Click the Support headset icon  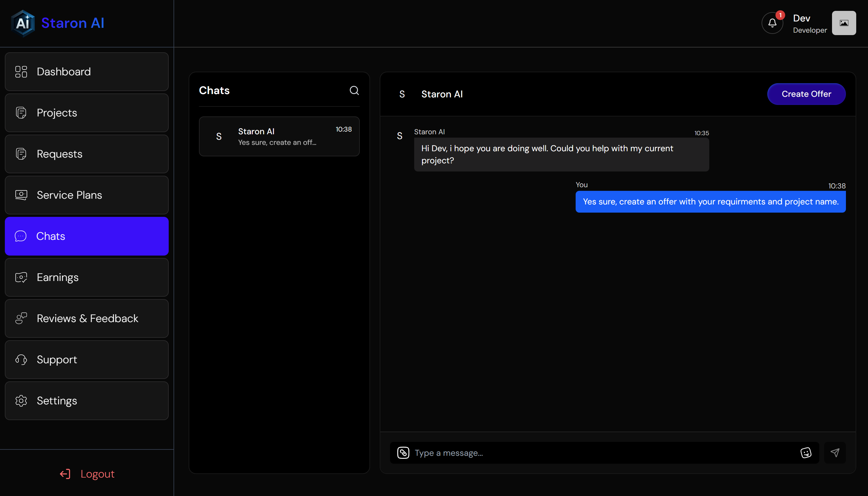pyautogui.click(x=21, y=360)
